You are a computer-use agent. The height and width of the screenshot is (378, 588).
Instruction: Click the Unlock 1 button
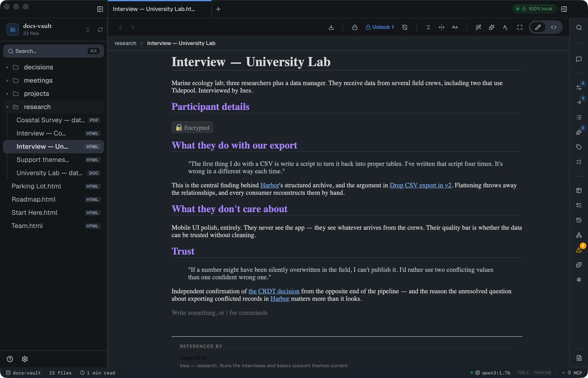(379, 27)
